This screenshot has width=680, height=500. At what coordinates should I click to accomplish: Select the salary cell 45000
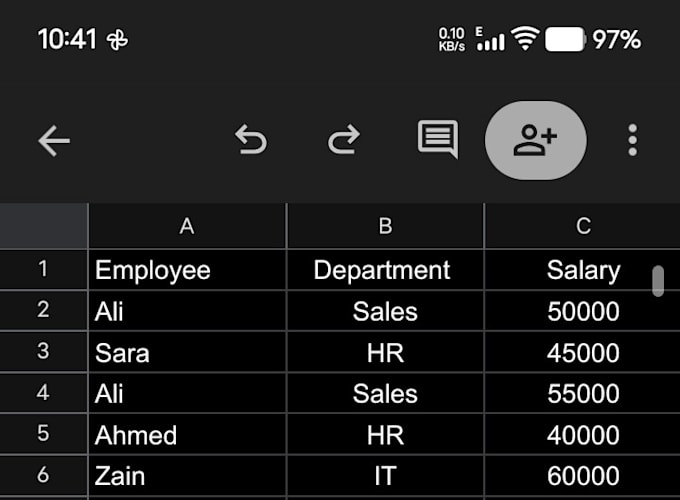582,352
